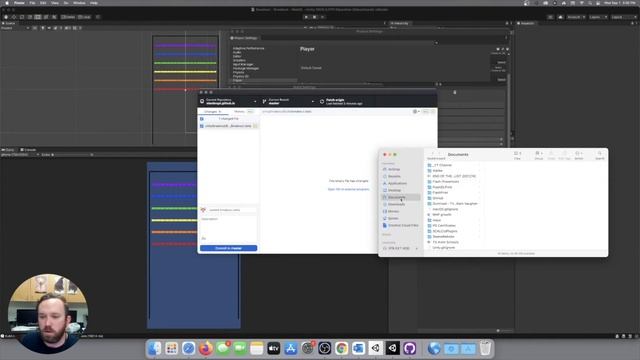Select AirDrop in Finder sidebar

coord(394,169)
